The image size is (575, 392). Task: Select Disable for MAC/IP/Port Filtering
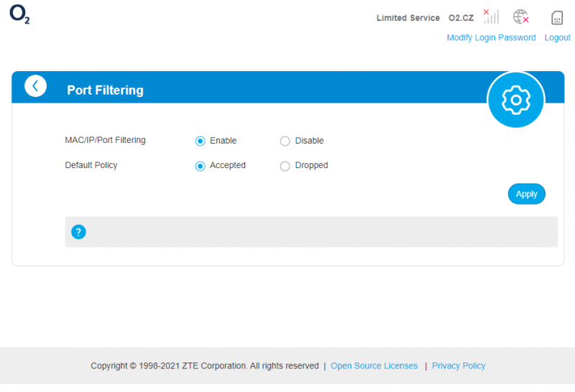(x=285, y=141)
